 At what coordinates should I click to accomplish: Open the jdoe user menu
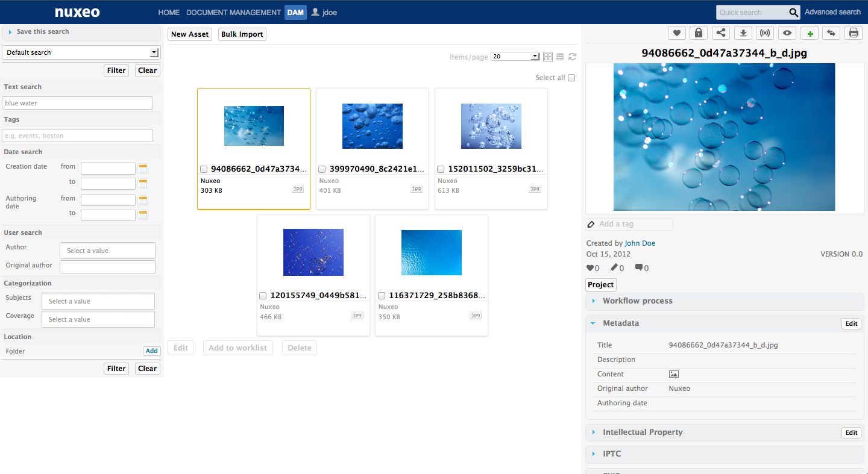[x=330, y=12]
